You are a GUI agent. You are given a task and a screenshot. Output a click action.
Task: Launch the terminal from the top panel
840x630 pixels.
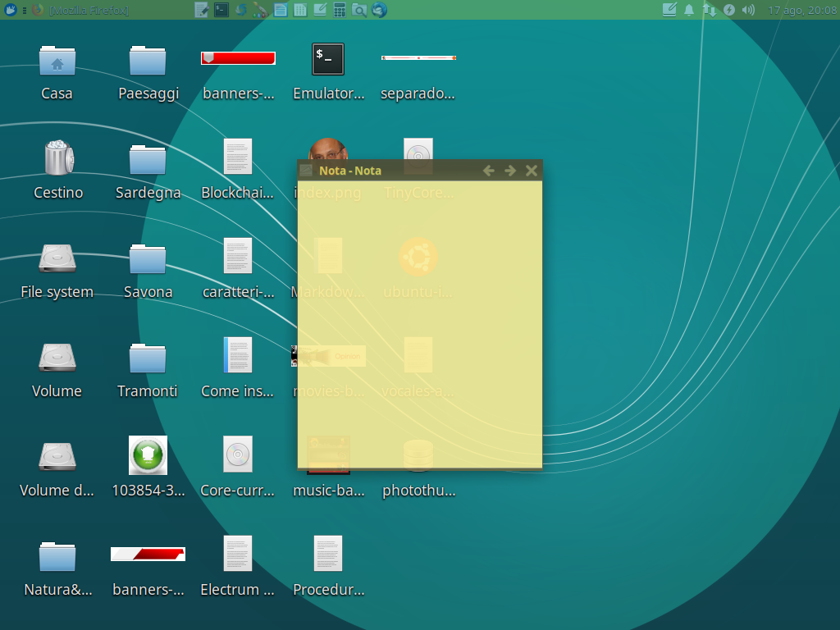(x=221, y=10)
